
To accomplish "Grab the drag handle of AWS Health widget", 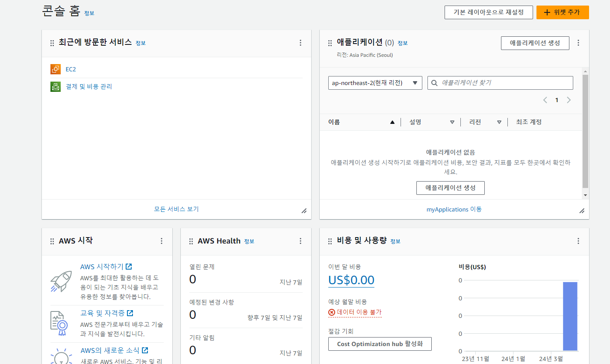I will (191, 241).
